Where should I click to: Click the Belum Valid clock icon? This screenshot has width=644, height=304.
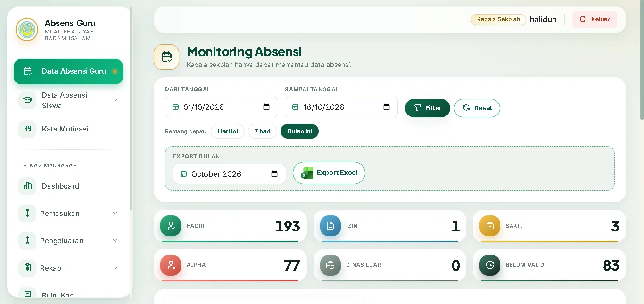click(x=490, y=265)
